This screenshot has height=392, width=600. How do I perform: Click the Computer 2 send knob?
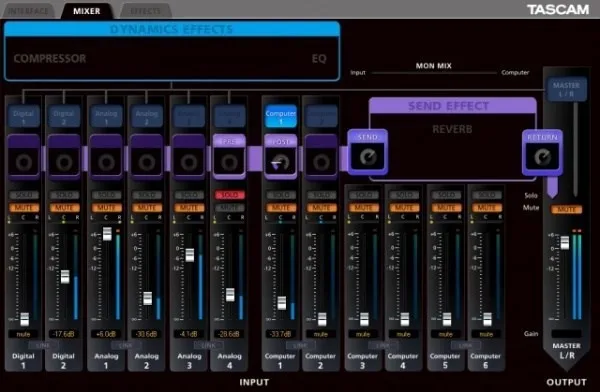click(321, 162)
